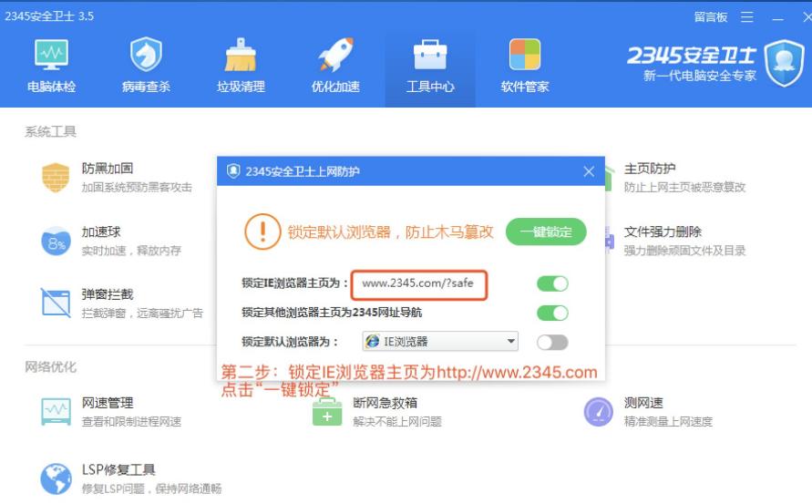This screenshot has height=504, width=812.
Task: Click the 拦截弹窗，远离骚扰广告 description
Action: pos(142,314)
